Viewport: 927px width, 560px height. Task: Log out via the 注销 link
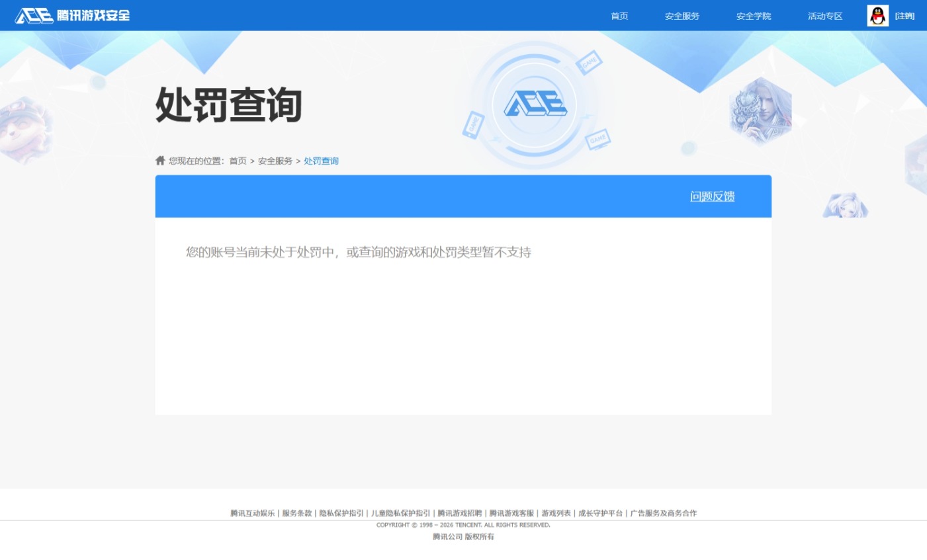tap(905, 15)
